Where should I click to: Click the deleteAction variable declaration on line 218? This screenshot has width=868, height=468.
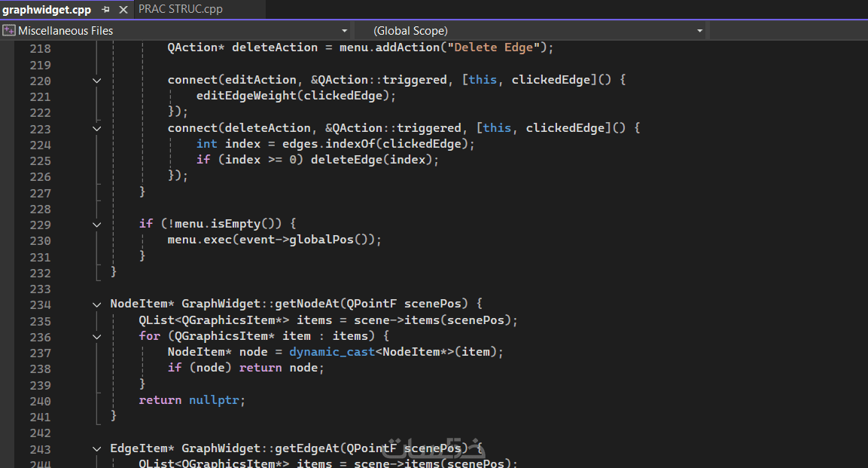point(275,47)
